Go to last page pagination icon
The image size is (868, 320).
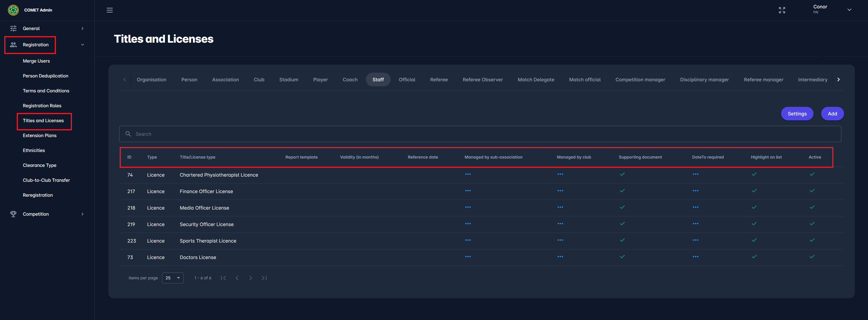point(264,278)
